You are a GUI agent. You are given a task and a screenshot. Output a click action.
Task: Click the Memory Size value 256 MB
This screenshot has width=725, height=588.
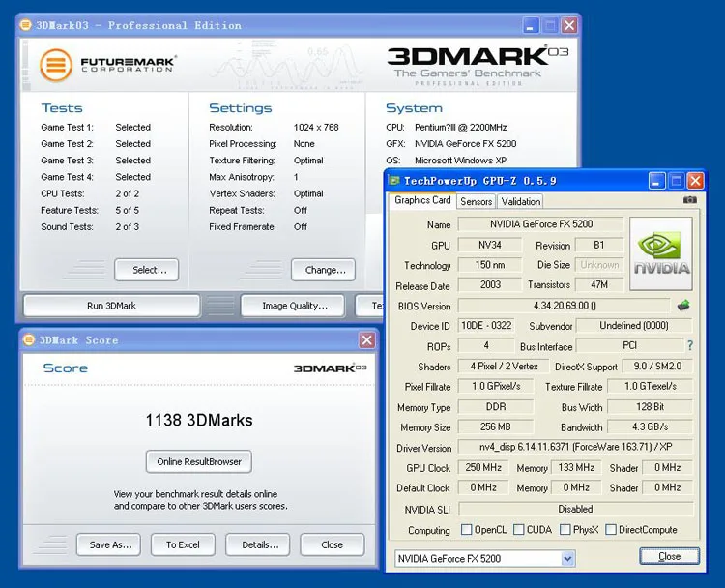495,426
